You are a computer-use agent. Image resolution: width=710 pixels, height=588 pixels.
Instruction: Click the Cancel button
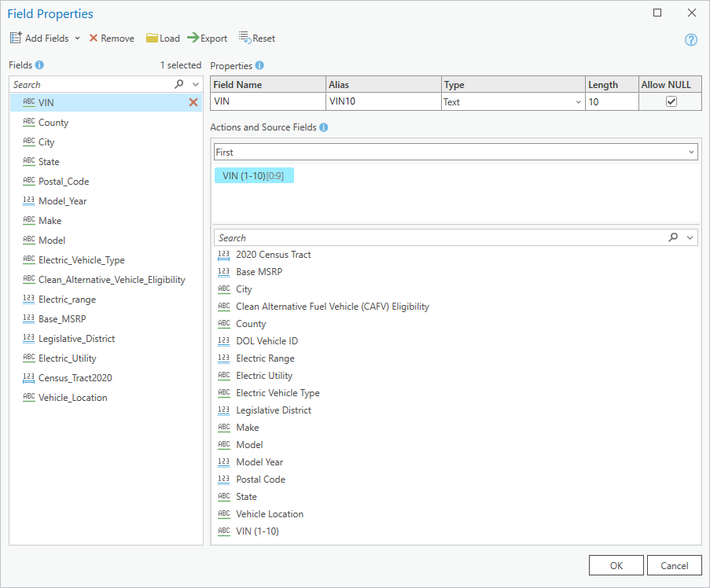(674, 565)
